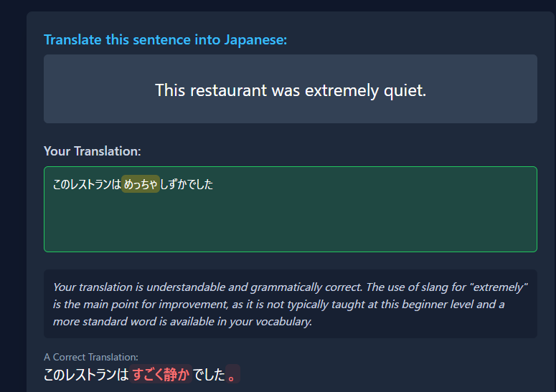Focus the Your Translation text area

291,209
